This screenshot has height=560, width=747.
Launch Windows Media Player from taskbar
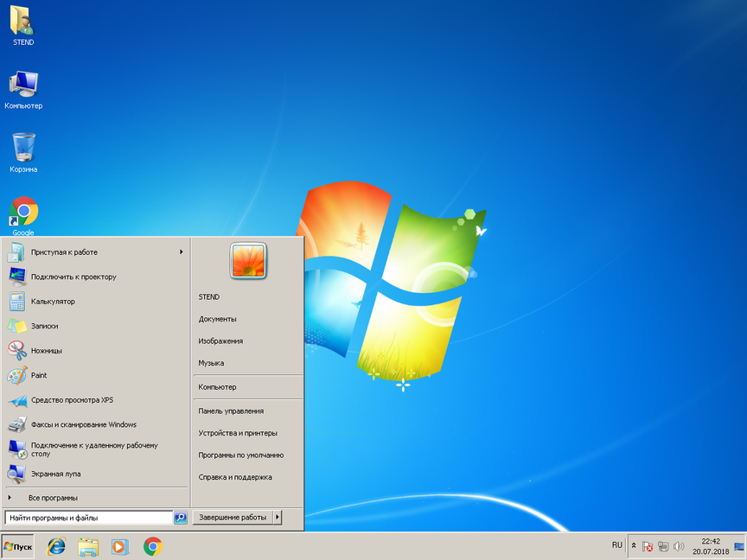120,547
